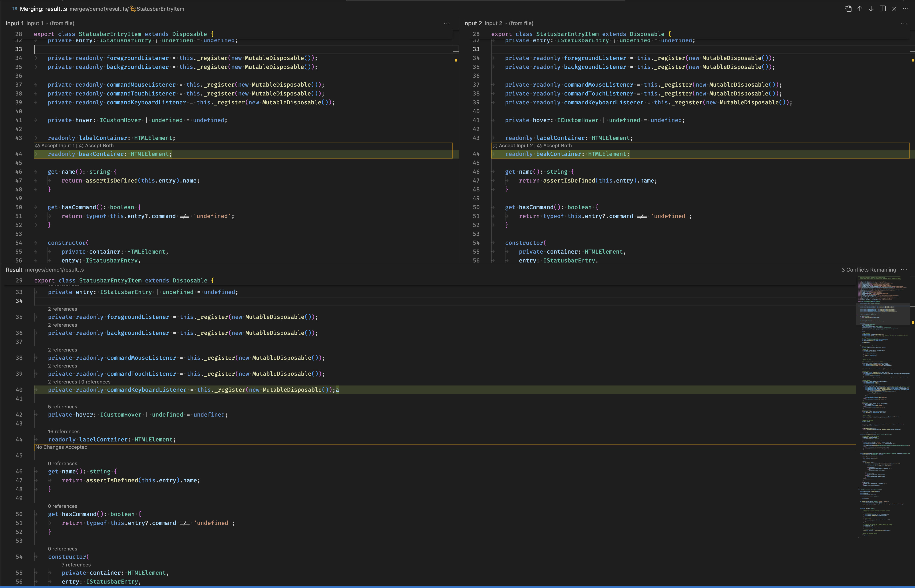Click the StatusbarEntryItem symbol icon in breadcrumb

tap(133, 8)
